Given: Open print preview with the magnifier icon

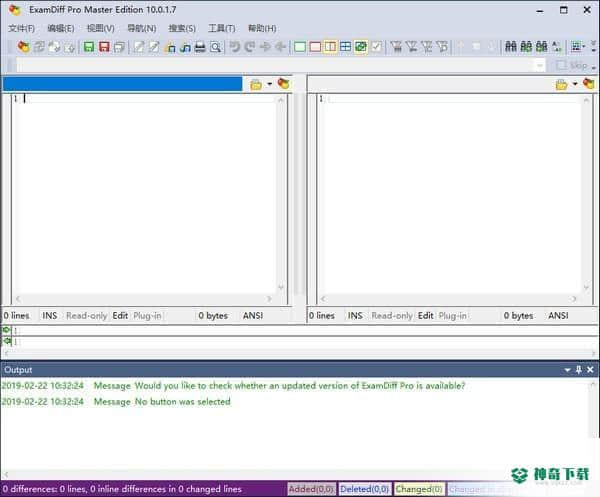Looking at the screenshot, I should [215, 47].
